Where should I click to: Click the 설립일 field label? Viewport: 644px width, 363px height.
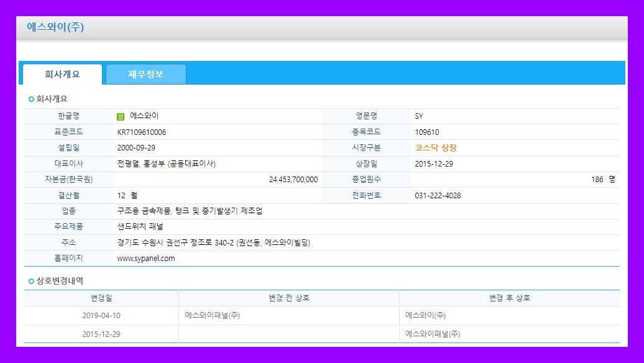pyautogui.click(x=68, y=148)
